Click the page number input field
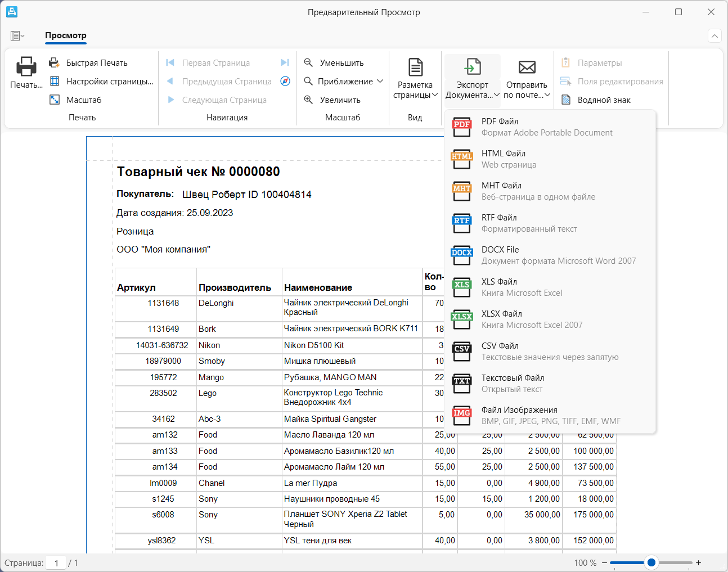 click(x=56, y=562)
